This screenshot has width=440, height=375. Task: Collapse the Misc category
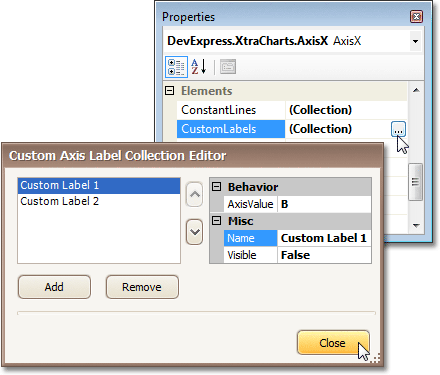[x=217, y=221]
